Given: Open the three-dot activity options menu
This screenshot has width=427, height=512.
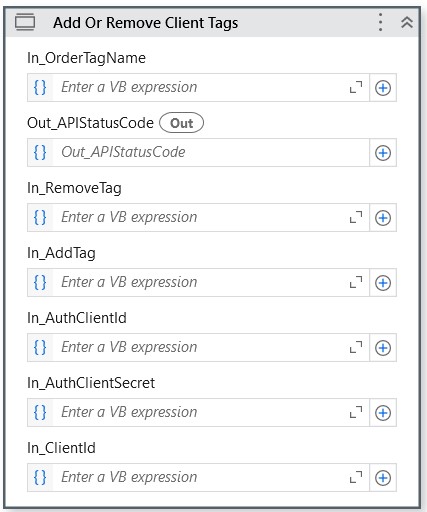Looking at the screenshot, I should point(380,22).
